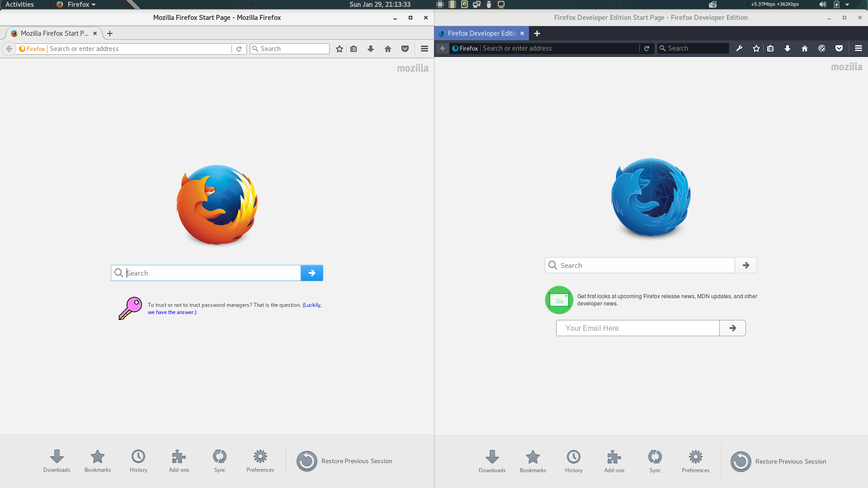Viewport: 868px width, 488px height.
Task: Click Your Email Here field
Action: point(637,328)
